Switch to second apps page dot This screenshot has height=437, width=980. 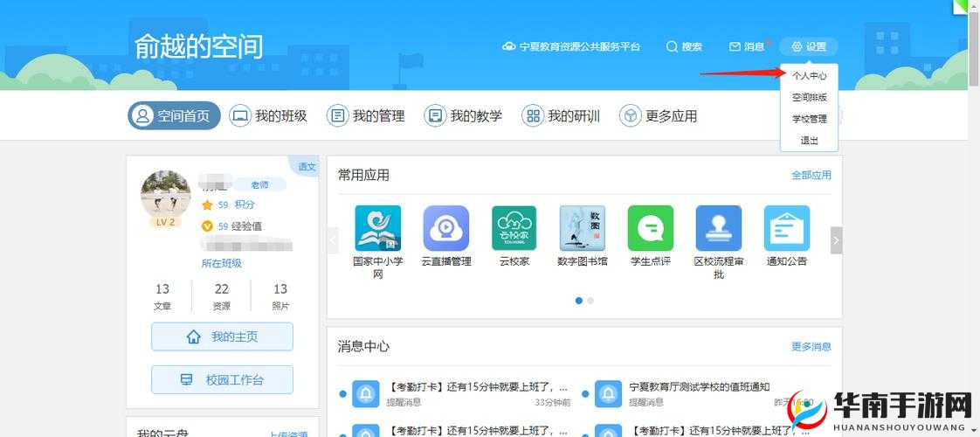click(590, 301)
